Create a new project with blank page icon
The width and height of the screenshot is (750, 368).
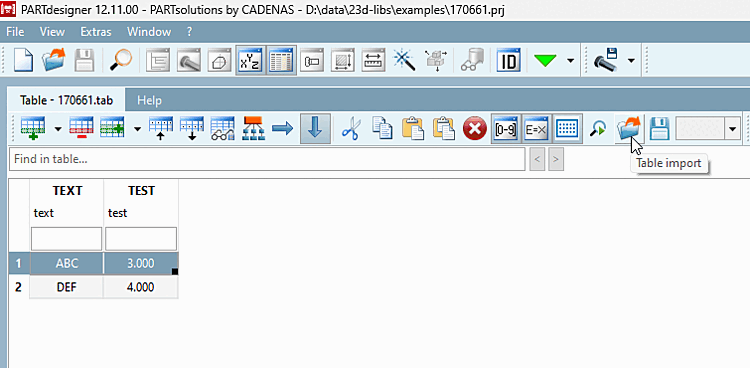click(x=23, y=60)
